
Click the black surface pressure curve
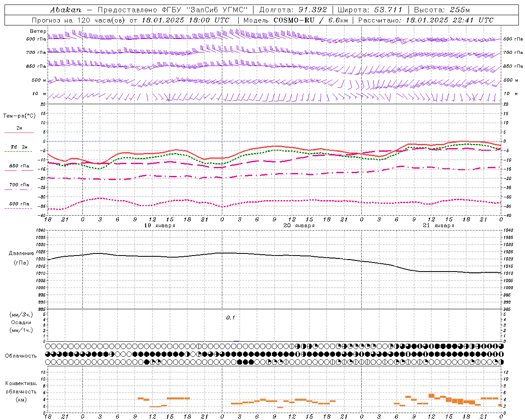pos(274,255)
